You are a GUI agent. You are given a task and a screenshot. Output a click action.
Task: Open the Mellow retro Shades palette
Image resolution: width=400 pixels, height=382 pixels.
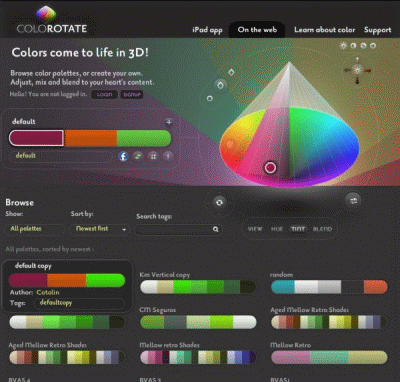click(198, 357)
